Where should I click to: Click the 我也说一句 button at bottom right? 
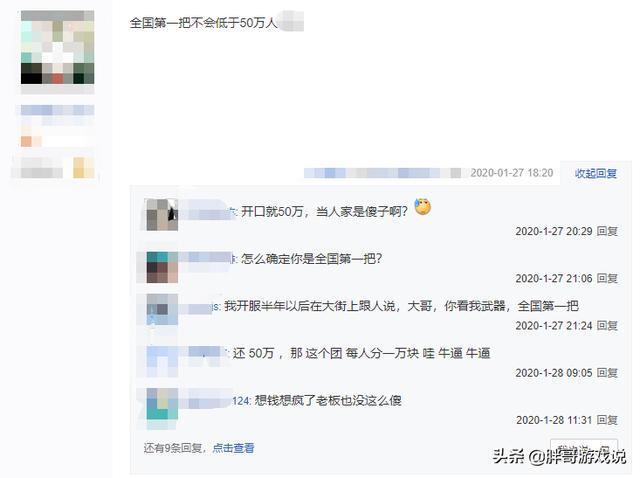click(x=584, y=448)
